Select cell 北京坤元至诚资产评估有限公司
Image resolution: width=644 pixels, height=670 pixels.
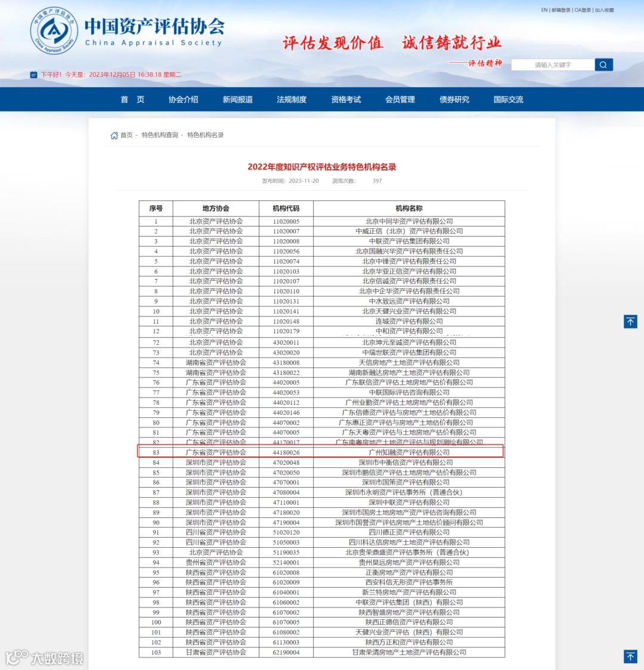pos(409,342)
